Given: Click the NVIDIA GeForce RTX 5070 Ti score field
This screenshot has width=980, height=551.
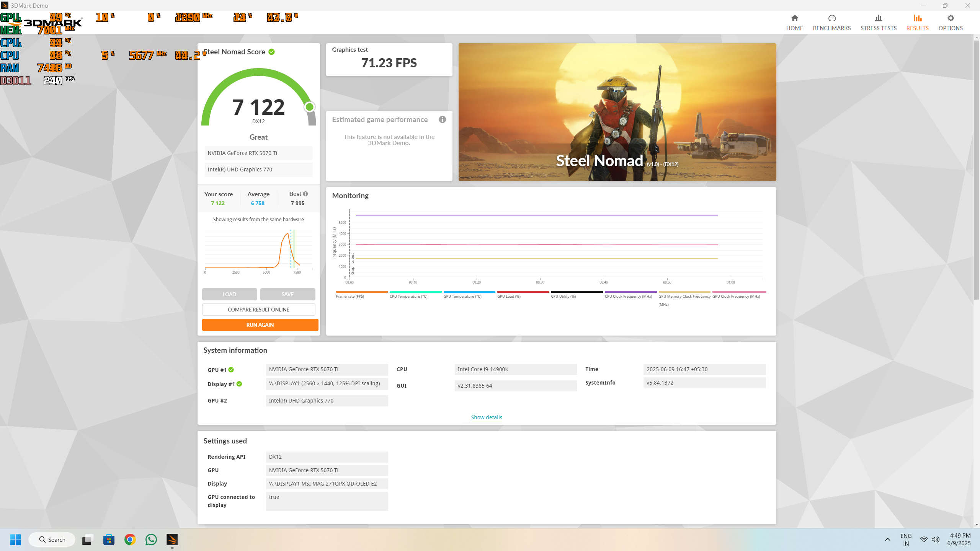Looking at the screenshot, I should tap(258, 153).
